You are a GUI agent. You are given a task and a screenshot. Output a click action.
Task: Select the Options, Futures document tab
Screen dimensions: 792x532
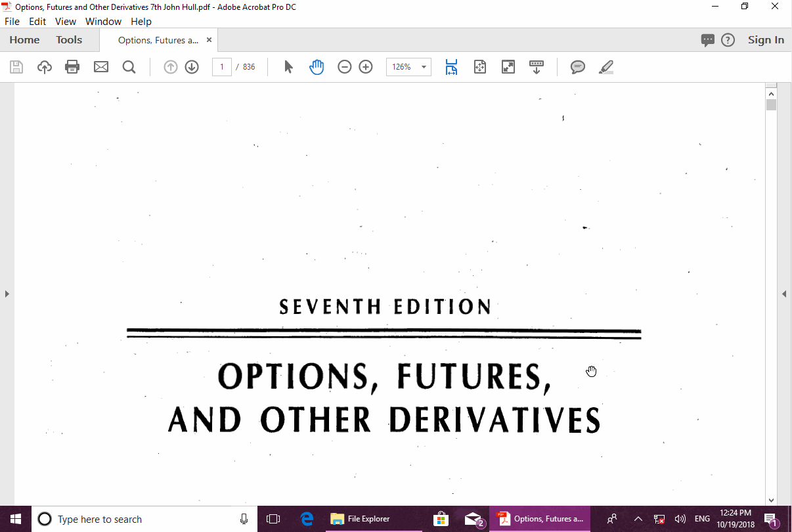[x=158, y=40]
